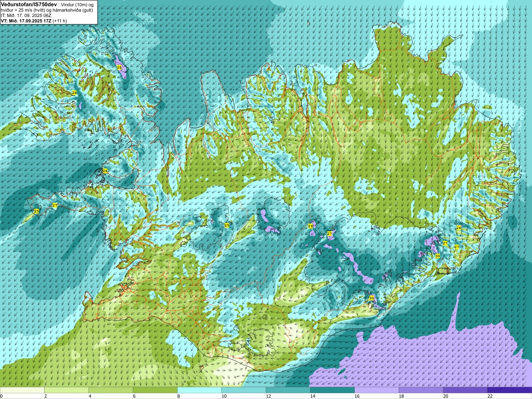This screenshot has width=532, height=399.
Task: Click the "VT: Mið. 17.09.2025 17Z (+11 h)" line
Action: (x=34, y=21)
